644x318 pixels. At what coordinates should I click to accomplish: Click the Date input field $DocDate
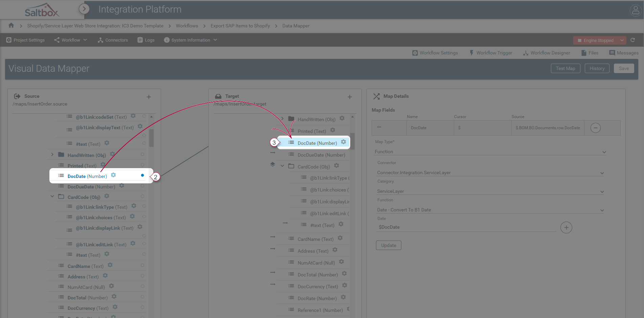pos(466,227)
